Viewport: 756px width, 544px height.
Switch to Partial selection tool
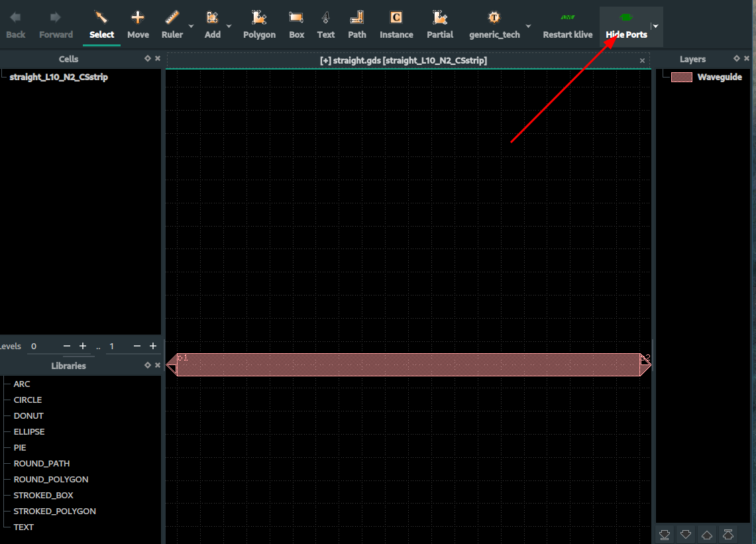coord(440,25)
